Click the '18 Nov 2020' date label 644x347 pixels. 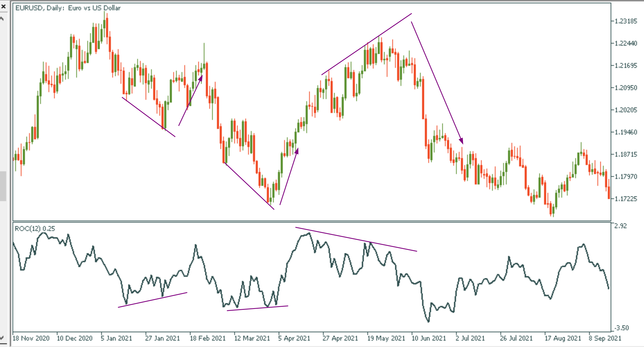tap(31, 338)
